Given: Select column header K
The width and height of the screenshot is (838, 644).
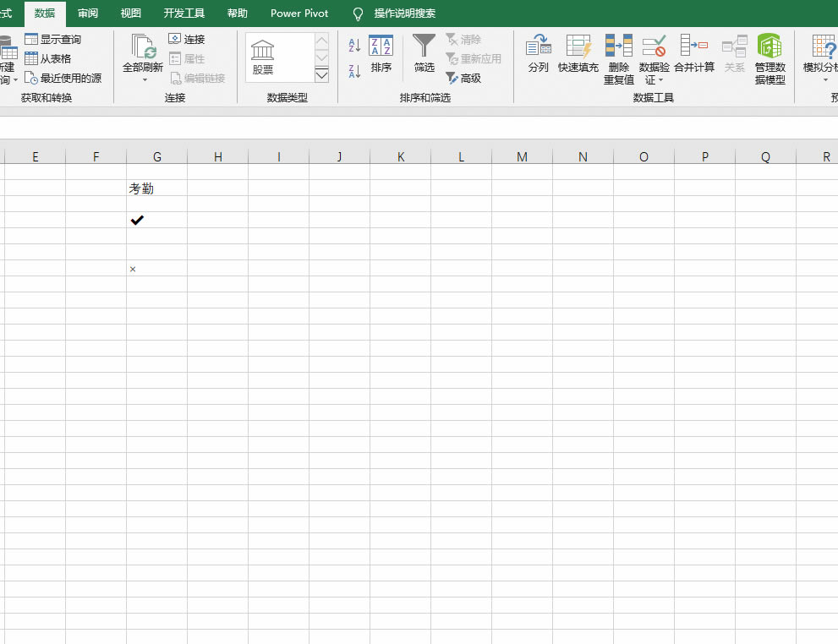Looking at the screenshot, I should [400, 156].
